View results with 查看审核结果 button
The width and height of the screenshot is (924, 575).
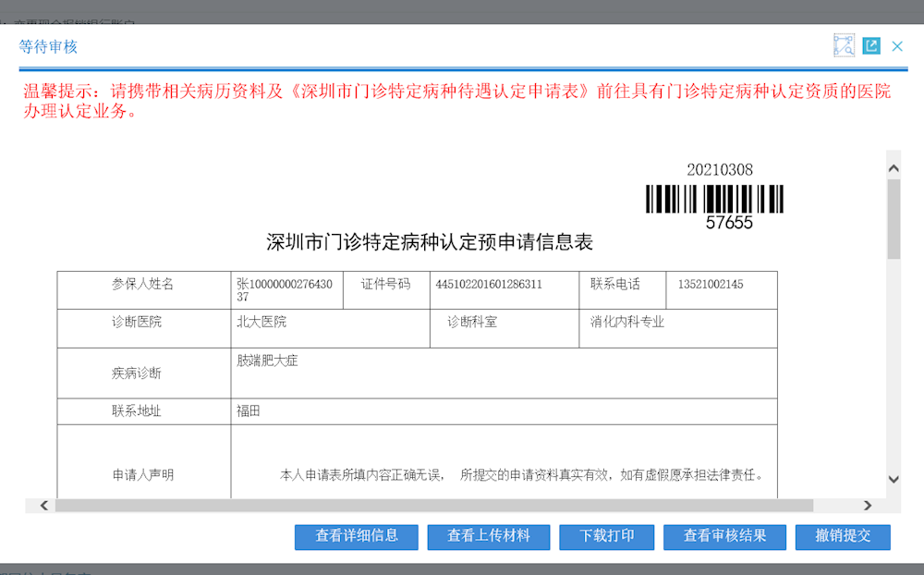(x=724, y=536)
